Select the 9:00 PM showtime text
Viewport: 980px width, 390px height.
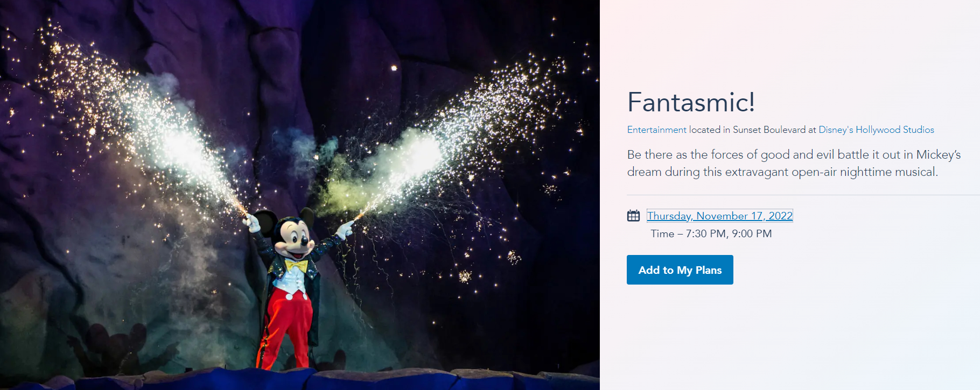point(752,233)
